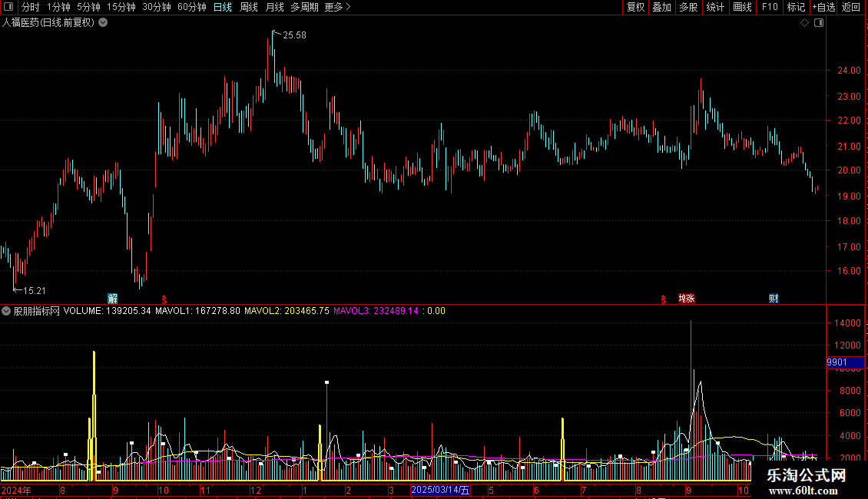The image size is (868, 499).
Task: Click the 16.00 price axis label
Action: click(x=849, y=271)
